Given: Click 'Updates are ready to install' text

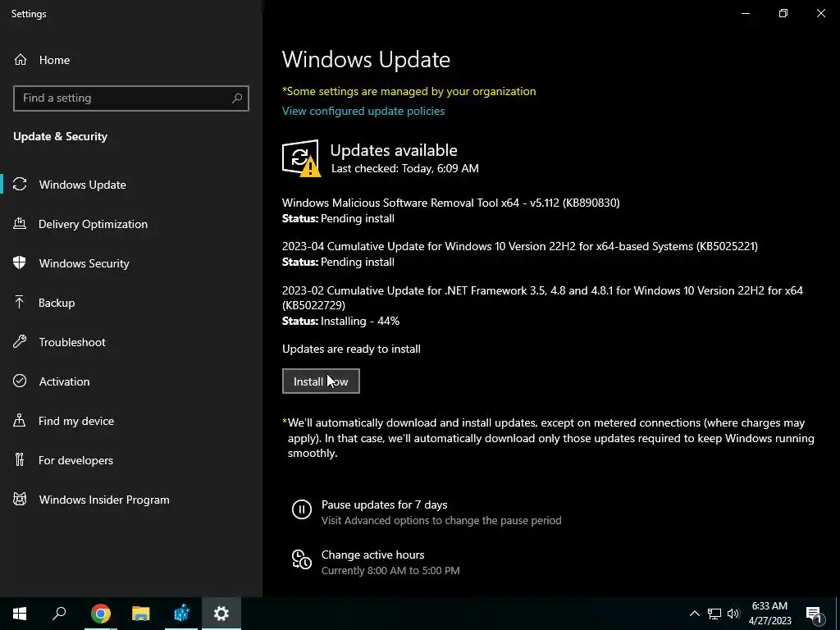Looking at the screenshot, I should pos(351,349).
